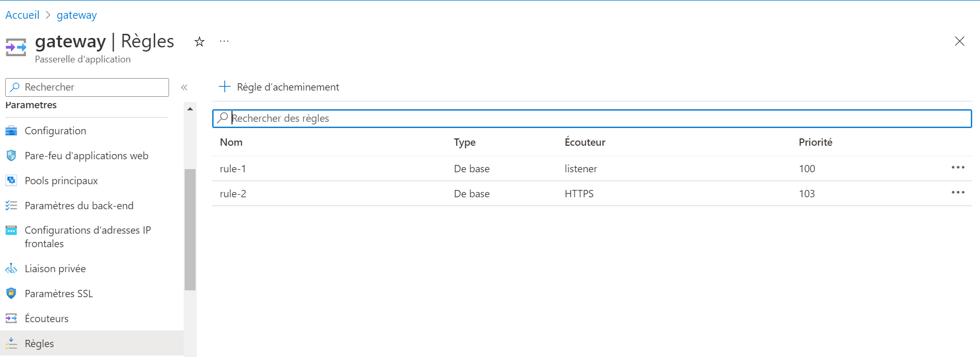Open rule-2 in the rules table

[x=233, y=194]
